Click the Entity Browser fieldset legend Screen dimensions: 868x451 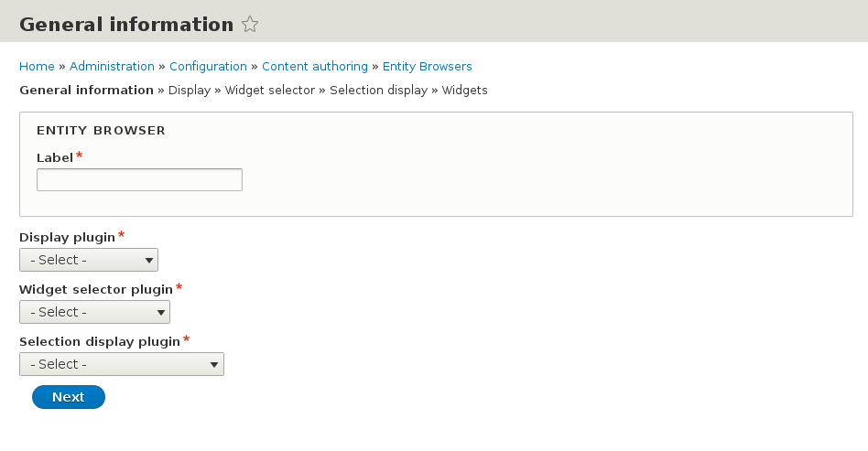point(101,131)
